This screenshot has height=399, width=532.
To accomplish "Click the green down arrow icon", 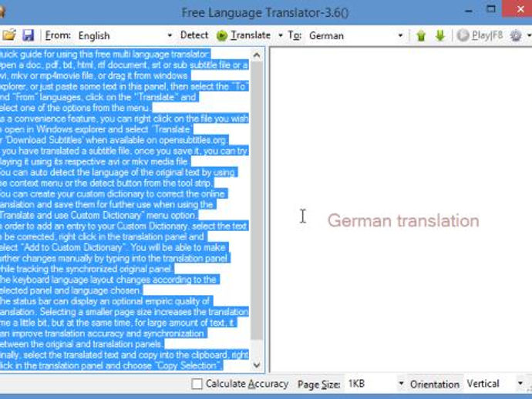I will [x=440, y=35].
